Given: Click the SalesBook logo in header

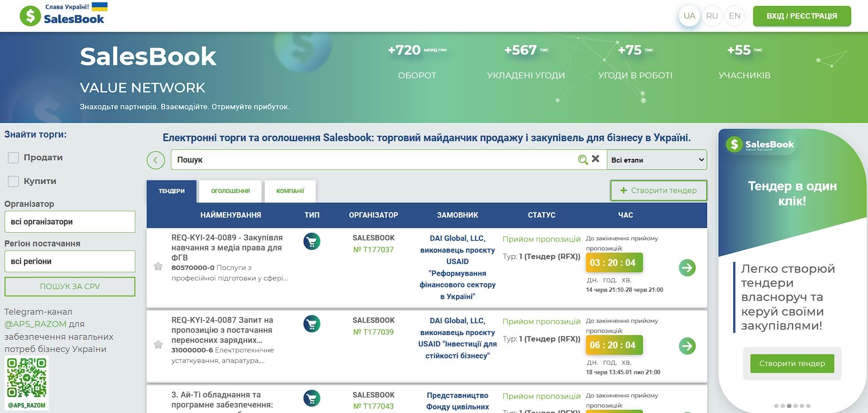Looking at the screenshot, I should coord(63,15).
